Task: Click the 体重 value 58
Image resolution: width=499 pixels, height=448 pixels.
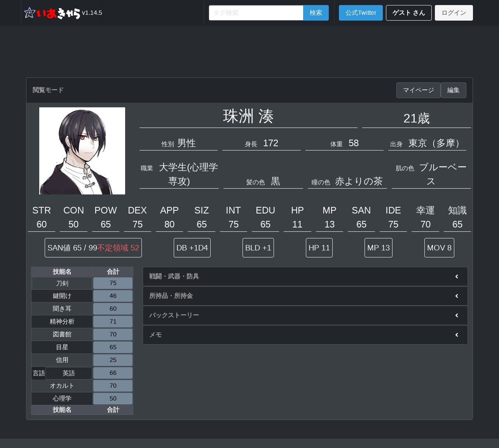Action: point(354,143)
